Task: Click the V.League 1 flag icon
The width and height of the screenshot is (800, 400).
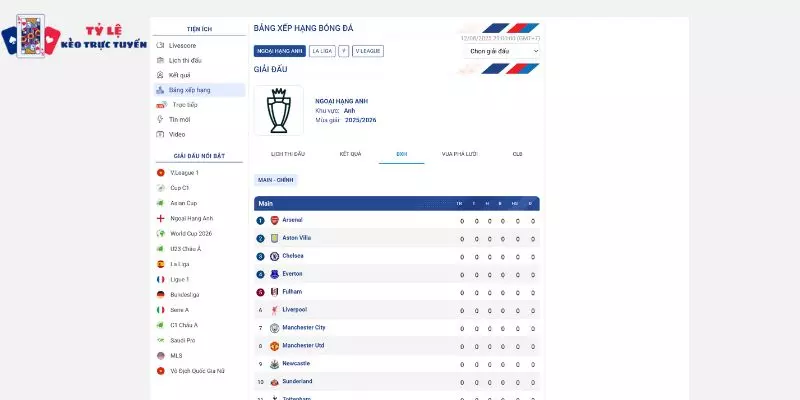Action: pos(161,172)
